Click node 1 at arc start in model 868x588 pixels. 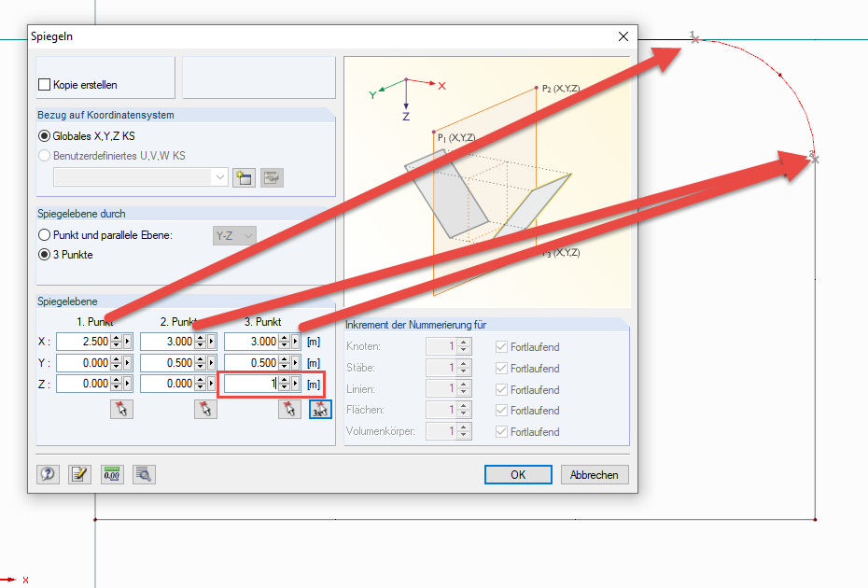coord(695,39)
